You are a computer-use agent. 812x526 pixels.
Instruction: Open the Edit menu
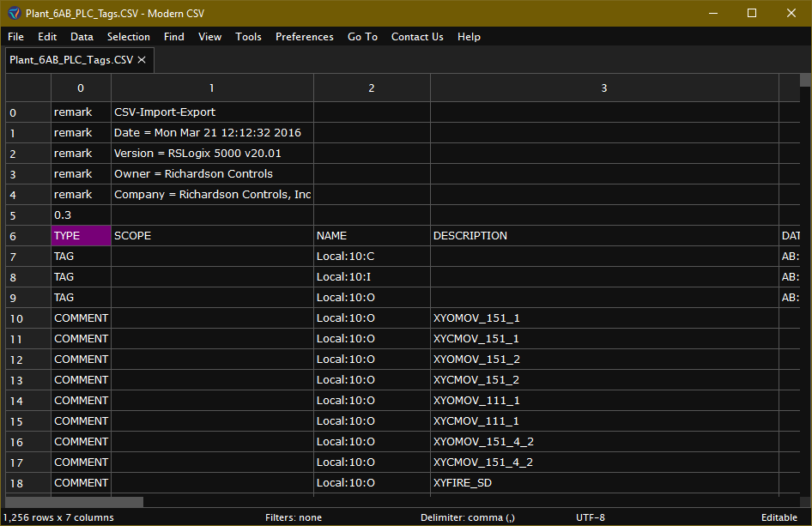46,37
